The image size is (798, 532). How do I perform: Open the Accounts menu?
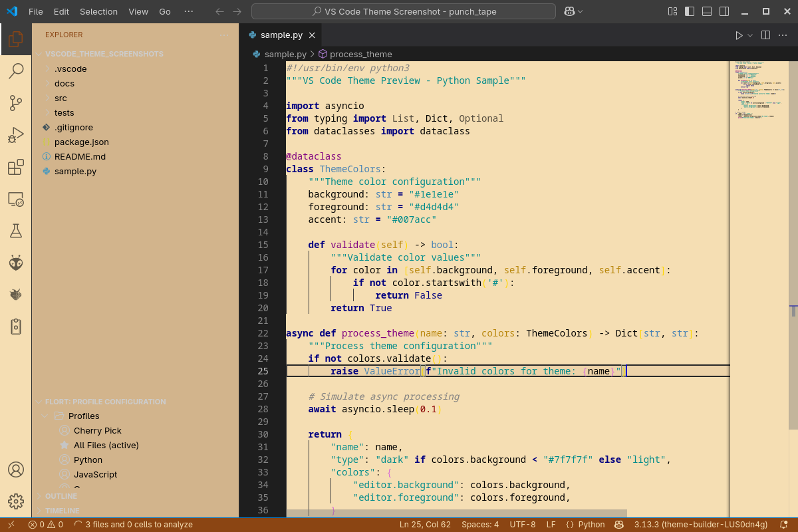16,469
